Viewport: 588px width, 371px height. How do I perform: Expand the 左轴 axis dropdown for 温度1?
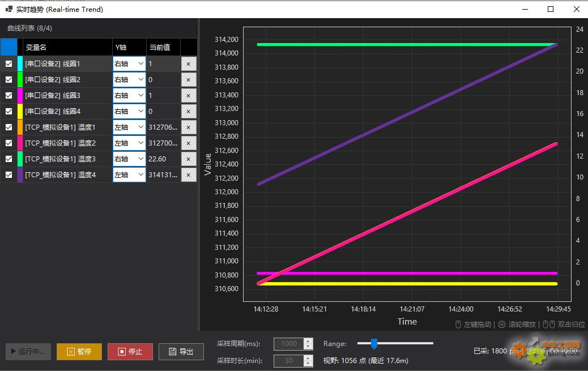[x=129, y=127]
